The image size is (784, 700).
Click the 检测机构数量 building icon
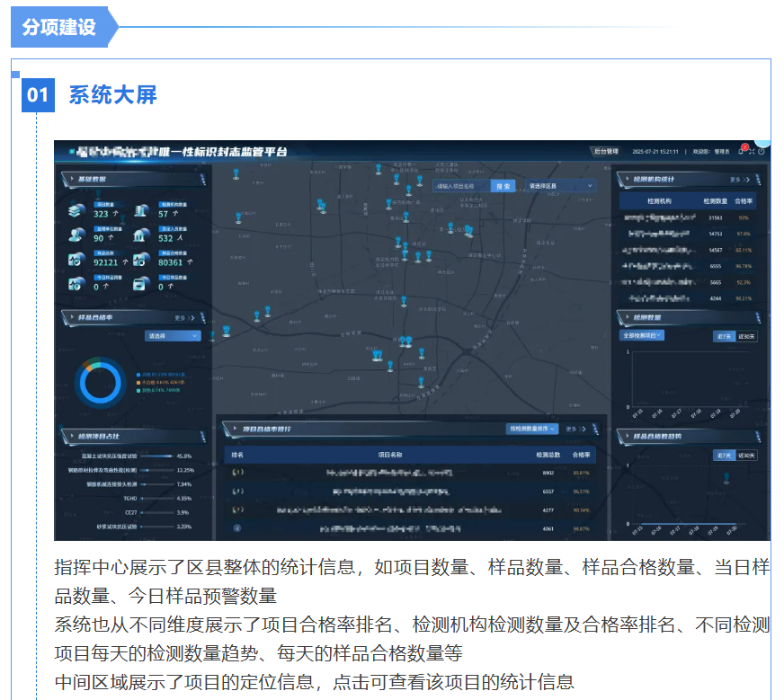[141, 211]
